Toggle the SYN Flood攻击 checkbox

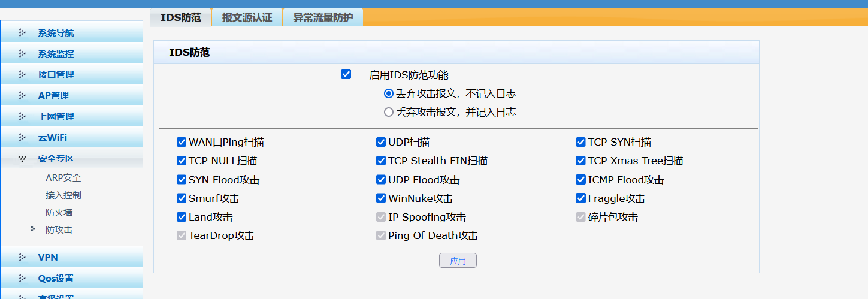coord(182,180)
